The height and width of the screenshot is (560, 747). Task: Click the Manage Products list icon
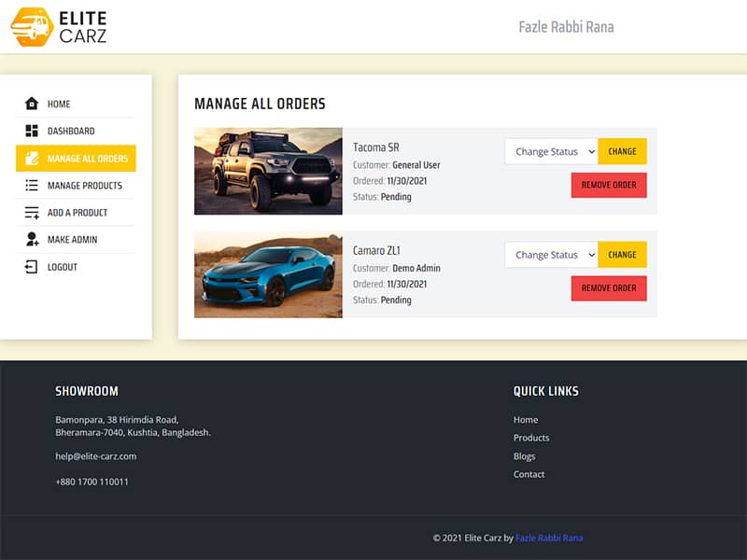click(32, 186)
